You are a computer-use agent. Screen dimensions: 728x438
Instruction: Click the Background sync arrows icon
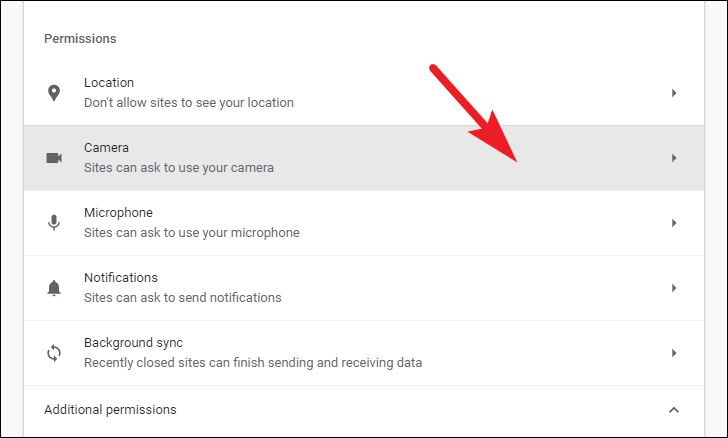(x=54, y=353)
